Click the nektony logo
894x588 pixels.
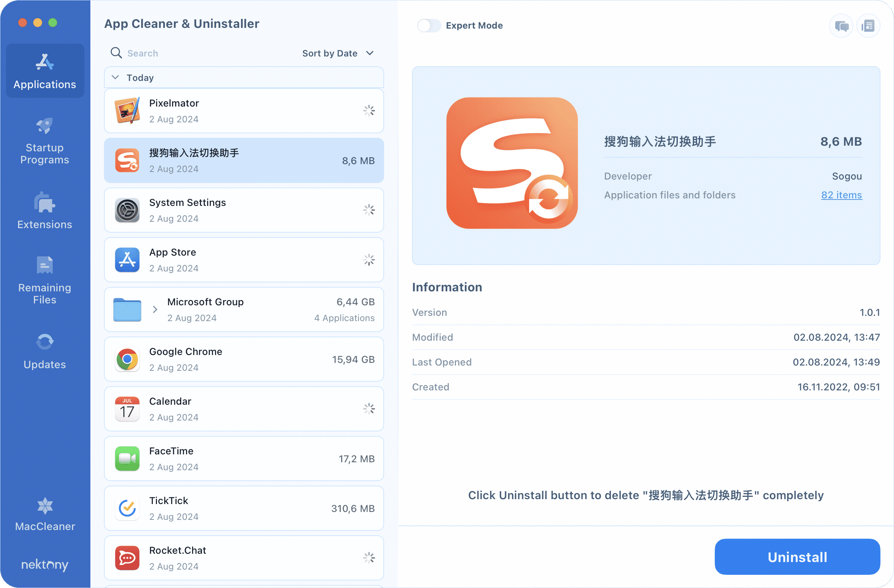click(44, 565)
